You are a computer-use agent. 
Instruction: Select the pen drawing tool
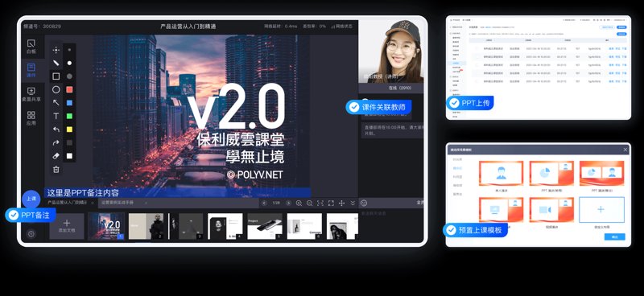[x=56, y=64]
